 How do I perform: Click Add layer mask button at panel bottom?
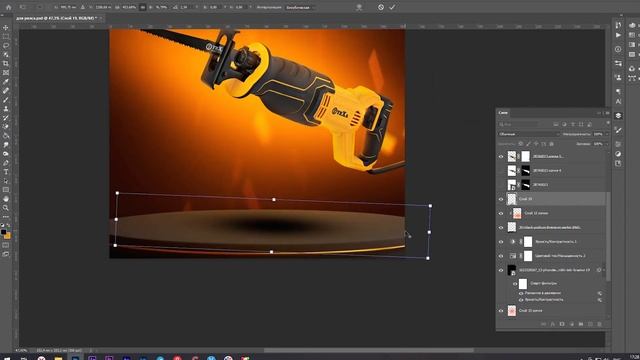[562, 324]
